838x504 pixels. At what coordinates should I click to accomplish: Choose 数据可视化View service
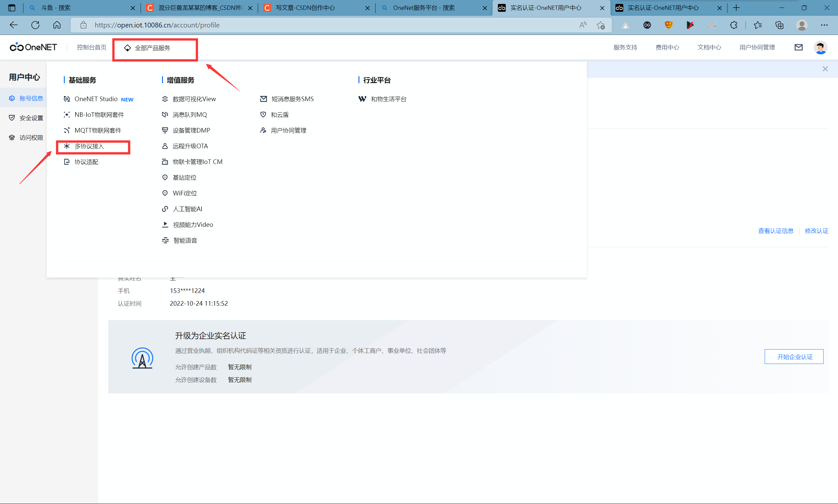pyautogui.click(x=194, y=99)
